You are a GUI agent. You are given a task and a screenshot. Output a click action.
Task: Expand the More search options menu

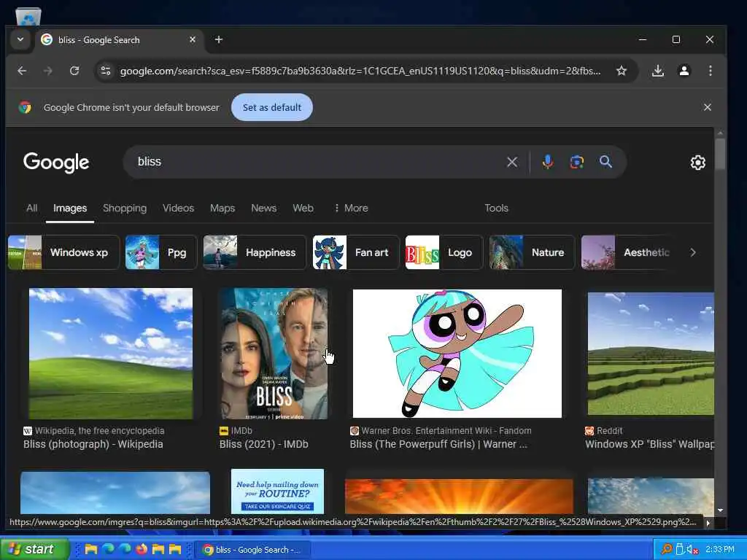pos(351,208)
